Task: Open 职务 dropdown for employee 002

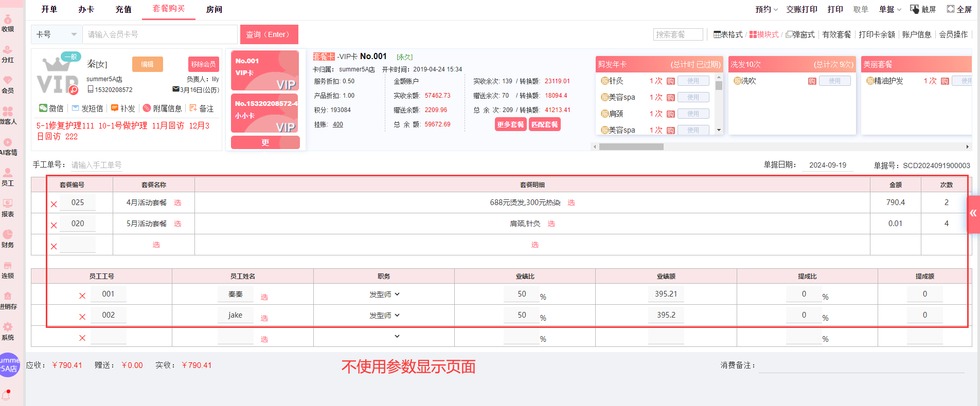Action: click(x=384, y=316)
